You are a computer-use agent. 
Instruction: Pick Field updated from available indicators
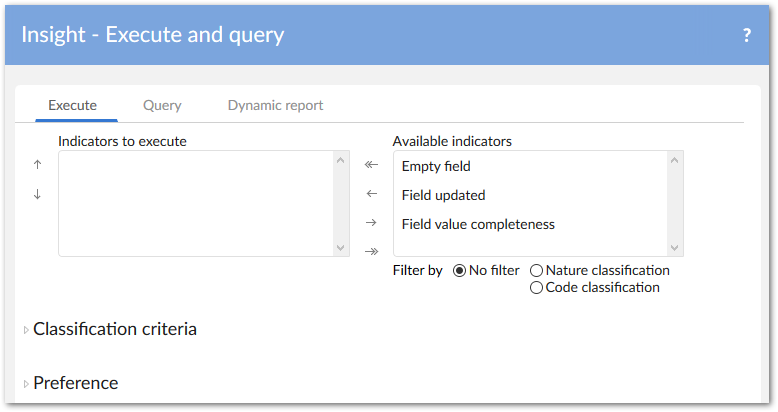pyautogui.click(x=443, y=195)
